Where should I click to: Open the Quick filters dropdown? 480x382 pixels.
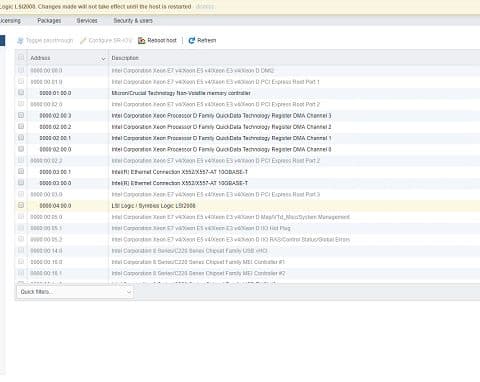[75, 292]
